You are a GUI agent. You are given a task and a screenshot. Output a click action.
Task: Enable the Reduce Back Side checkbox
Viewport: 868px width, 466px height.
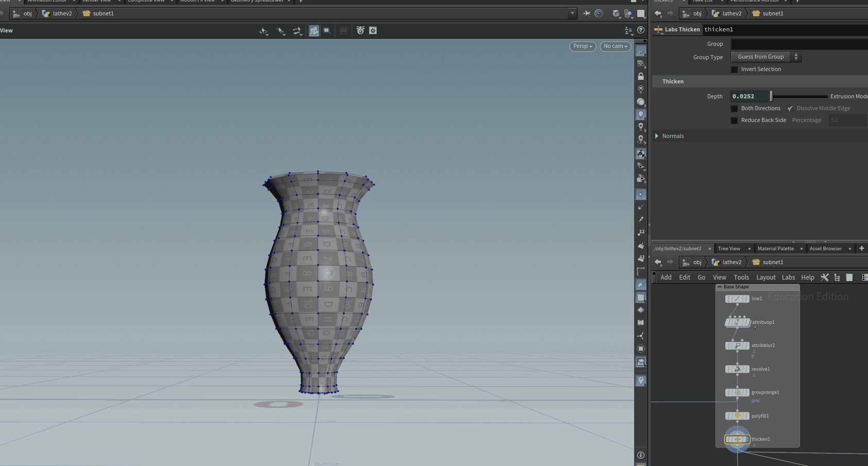tap(734, 120)
